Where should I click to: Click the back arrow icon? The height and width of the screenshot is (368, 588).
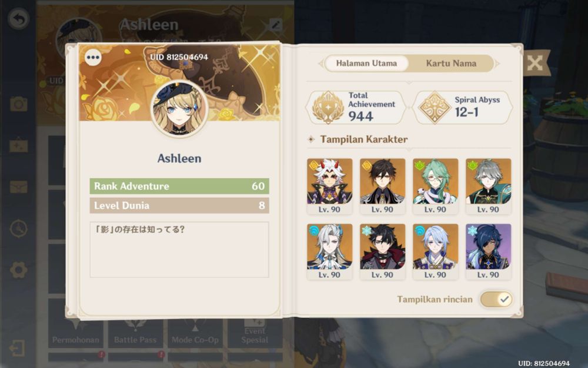pyautogui.click(x=18, y=19)
